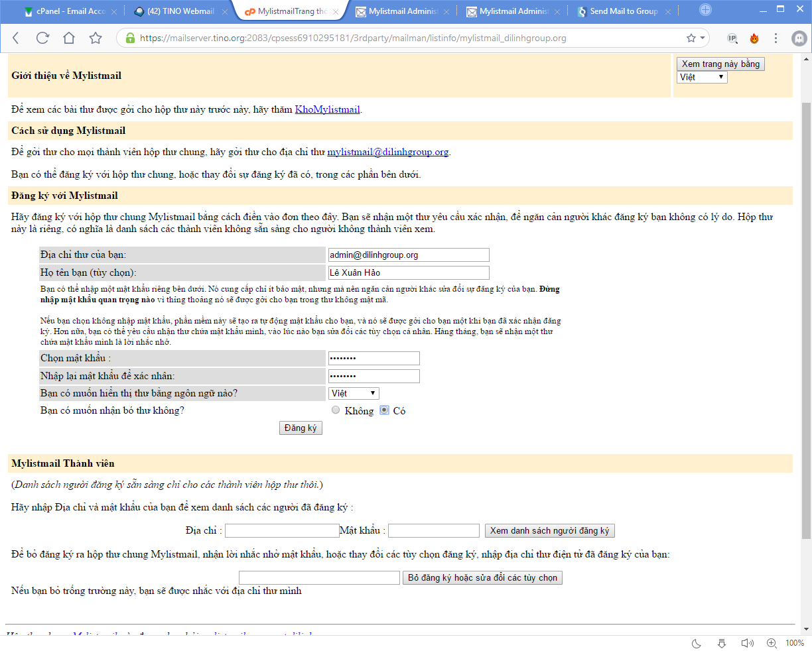Click the Họ tên bạn (tùy chọn) label
The height and width of the screenshot is (651, 812).
click(88, 272)
